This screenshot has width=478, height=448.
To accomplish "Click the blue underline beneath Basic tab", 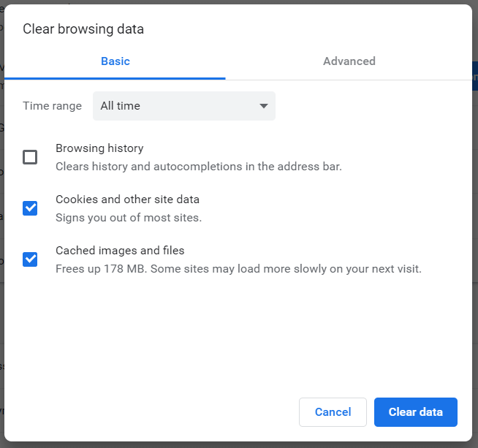I will pyautogui.click(x=115, y=78).
